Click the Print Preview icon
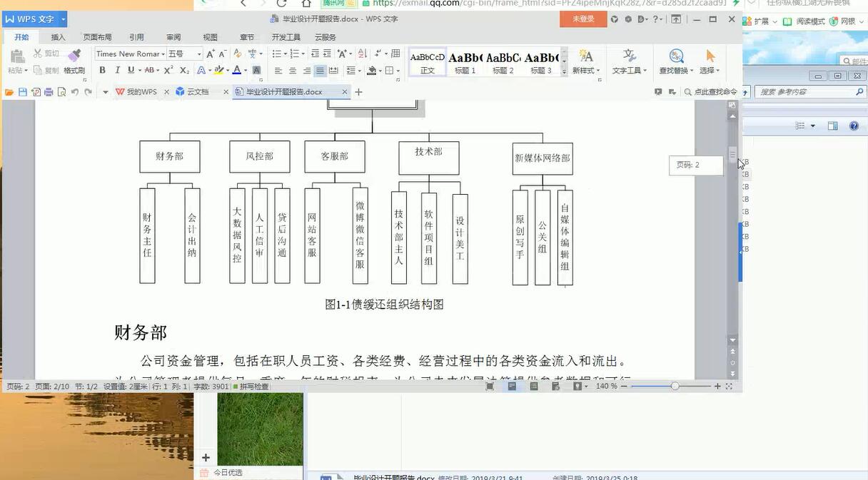The image size is (868, 480). tap(61, 92)
